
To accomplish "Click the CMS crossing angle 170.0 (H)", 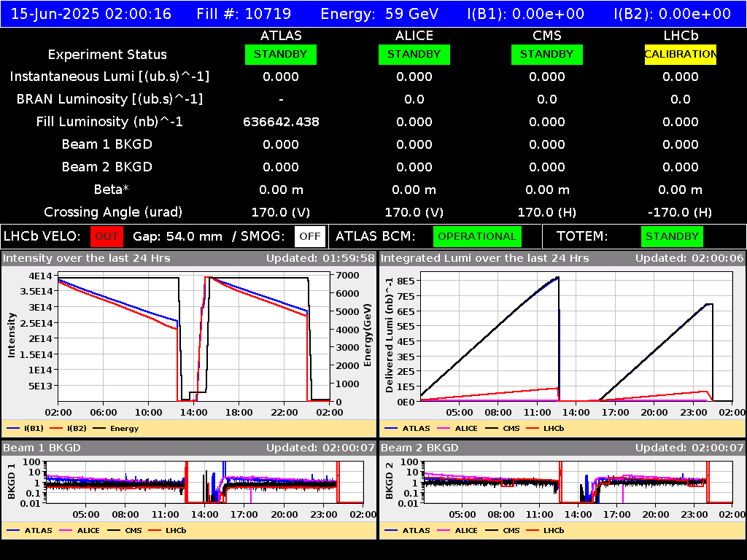I will [547, 212].
